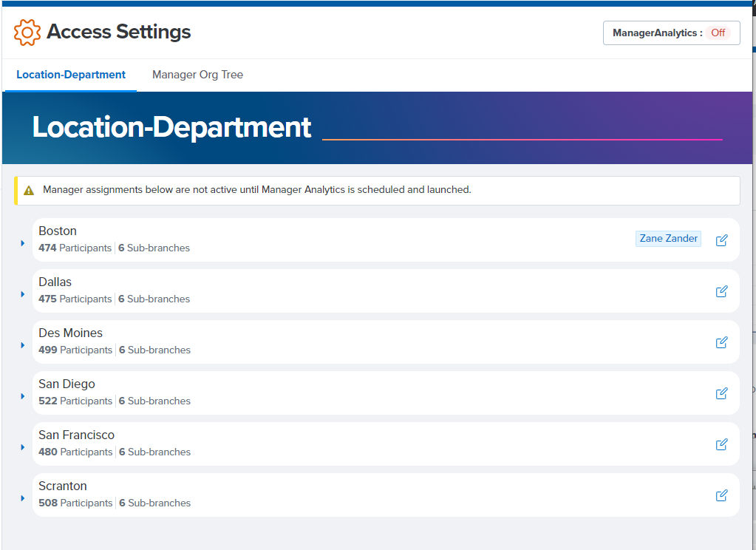Click the Dallas location name
The image size is (756, 550).
[55, 282]
